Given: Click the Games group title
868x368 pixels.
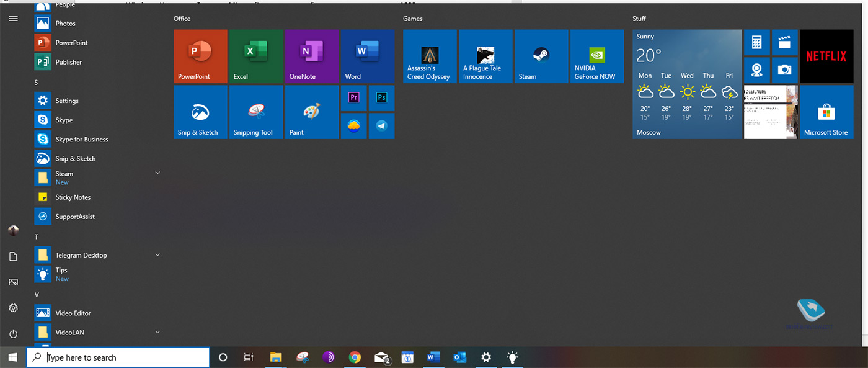Looking at the screenshot, I should (x=413, y=19).
